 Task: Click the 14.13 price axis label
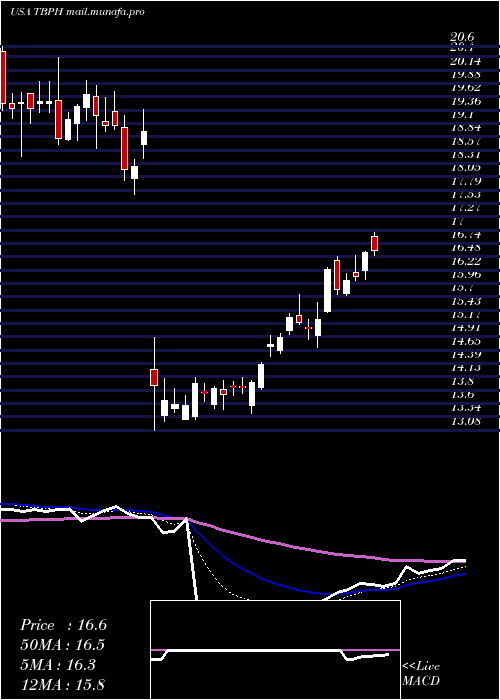click(465, 367)
